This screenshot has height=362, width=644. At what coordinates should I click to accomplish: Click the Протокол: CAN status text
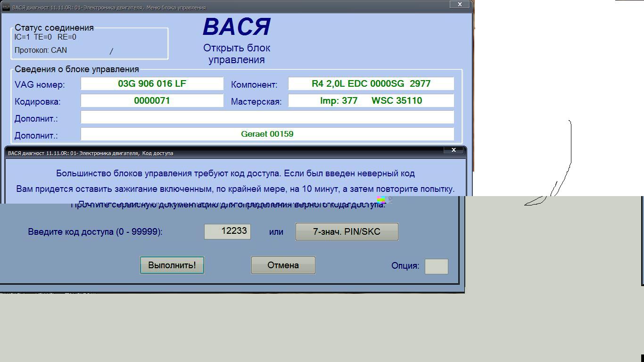(41, 50)
